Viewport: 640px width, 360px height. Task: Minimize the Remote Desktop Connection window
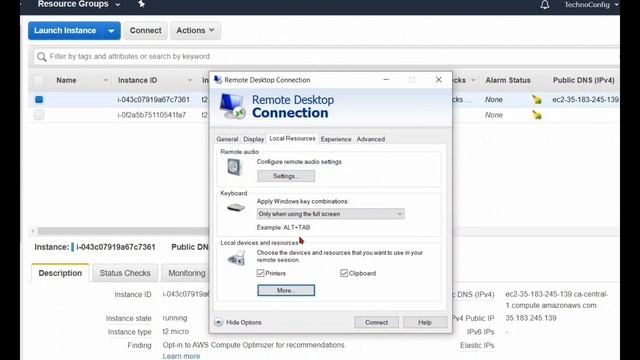pyautogui.click(x=386, y=80)
